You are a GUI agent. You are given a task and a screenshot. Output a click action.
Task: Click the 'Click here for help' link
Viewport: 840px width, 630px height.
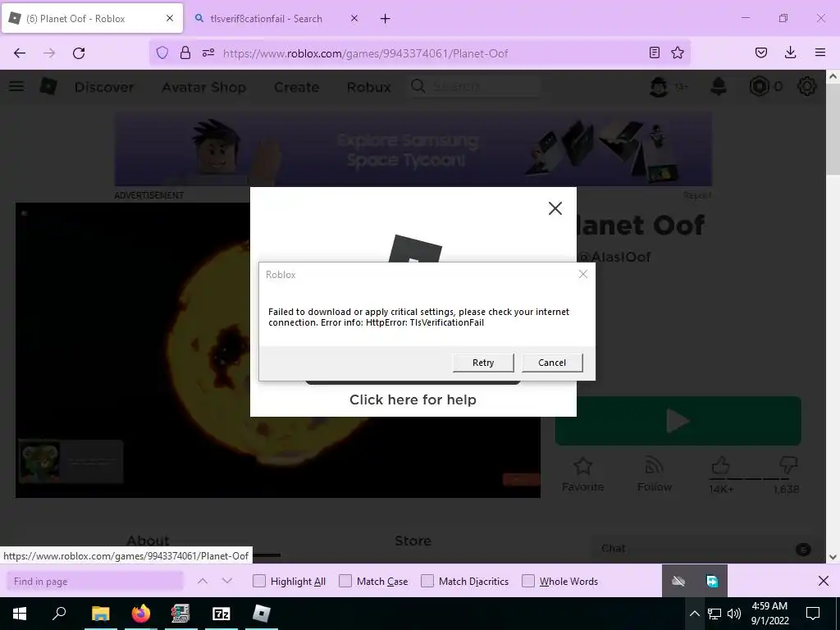(x=413, y=399)
